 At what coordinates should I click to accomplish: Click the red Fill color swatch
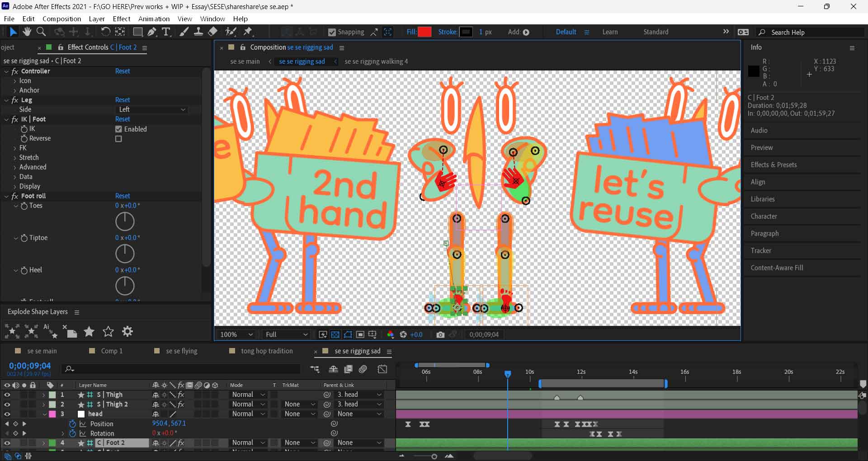tap(425, 32)
